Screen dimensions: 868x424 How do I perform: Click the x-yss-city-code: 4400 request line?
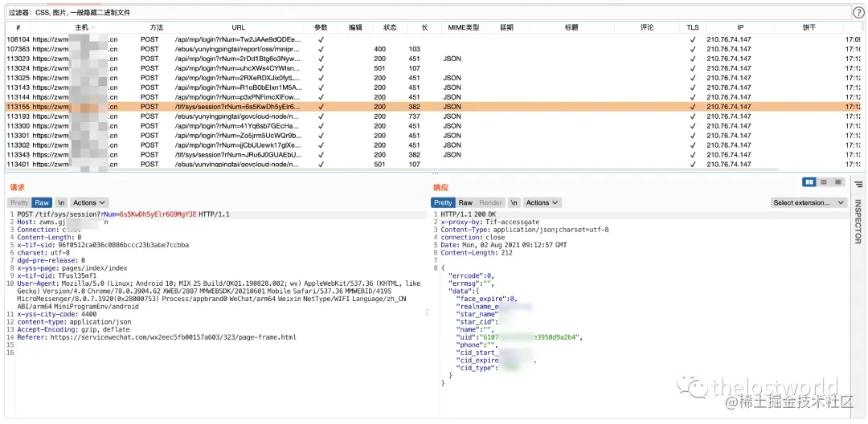(56, 314)
